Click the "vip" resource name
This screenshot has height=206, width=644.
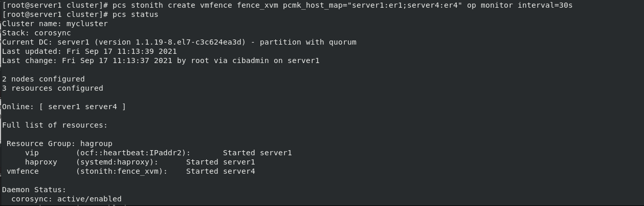tap(32, 153)
